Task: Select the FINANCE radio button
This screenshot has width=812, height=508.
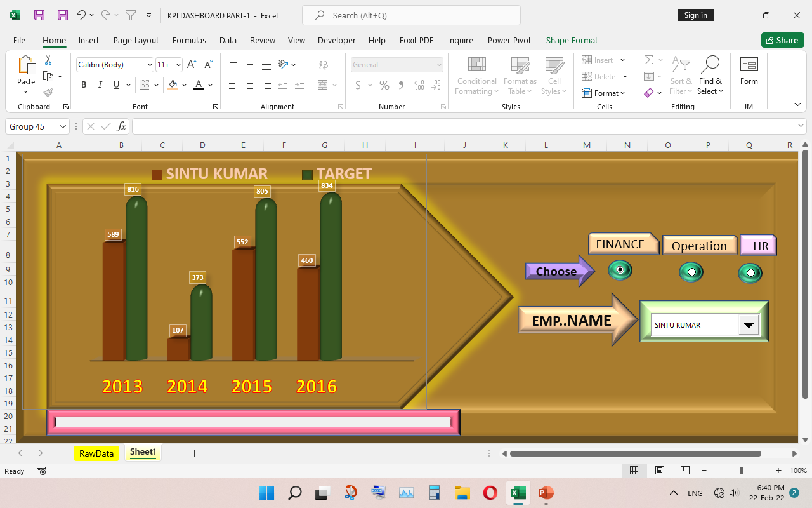Action: coord(620,270)
